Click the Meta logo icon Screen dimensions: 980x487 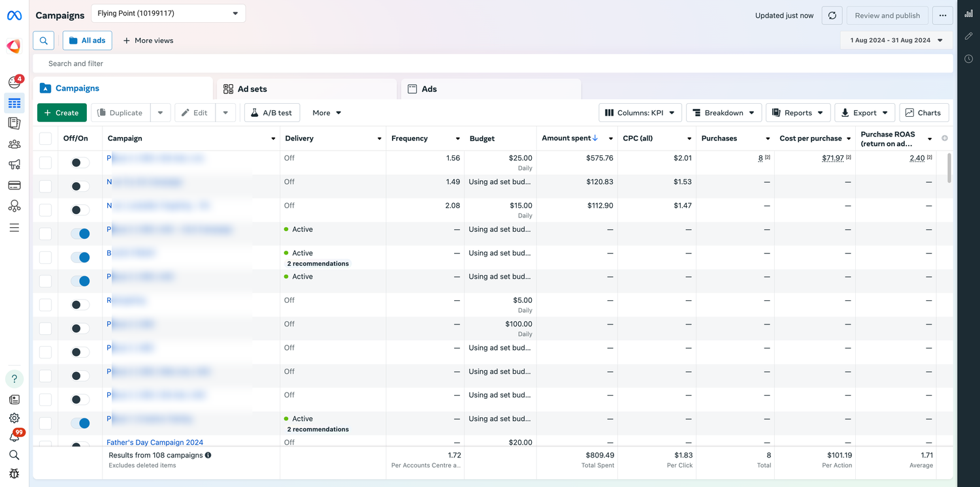pyautogui.click(x=14, y=16)
